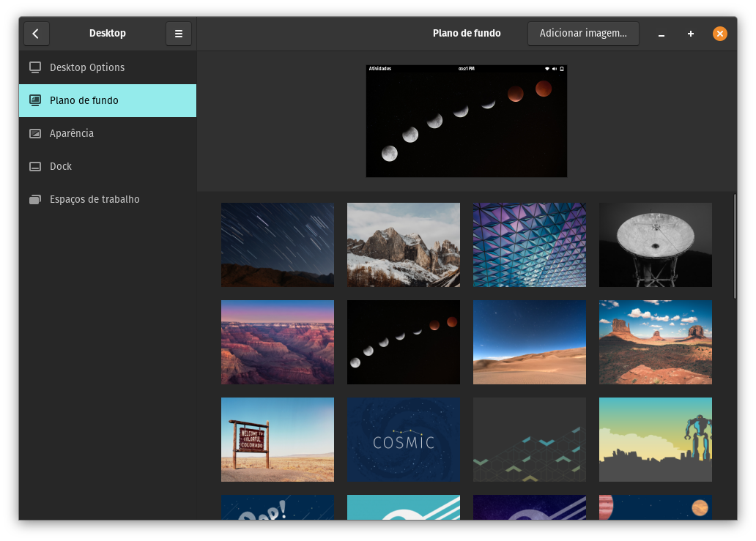The height and width of the screenshot is (541, 756).
Task: Click the wallpaper list vertical scrollbar
Action: [735, 246]
